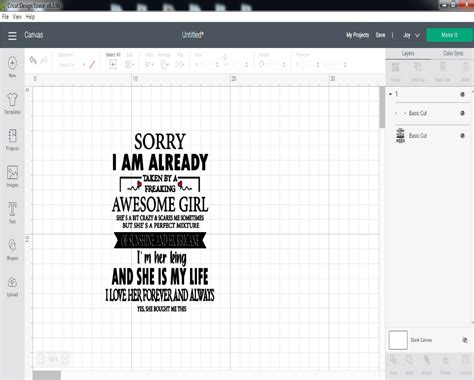Viewport: 474px width, 380px height.
Task: Open the File menu
Action: click(x=5, y=17)
